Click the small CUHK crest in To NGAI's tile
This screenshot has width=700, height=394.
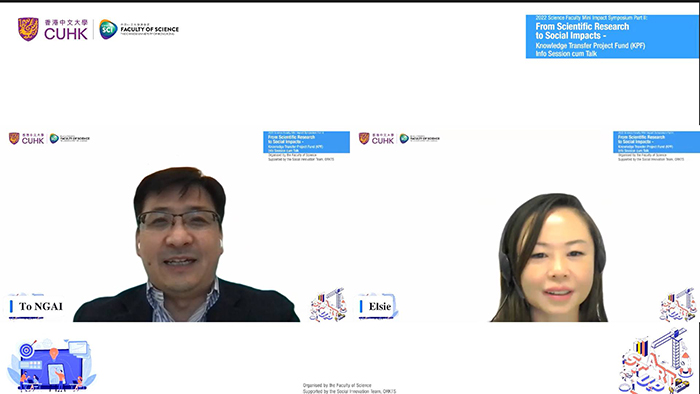pos(14,138)
